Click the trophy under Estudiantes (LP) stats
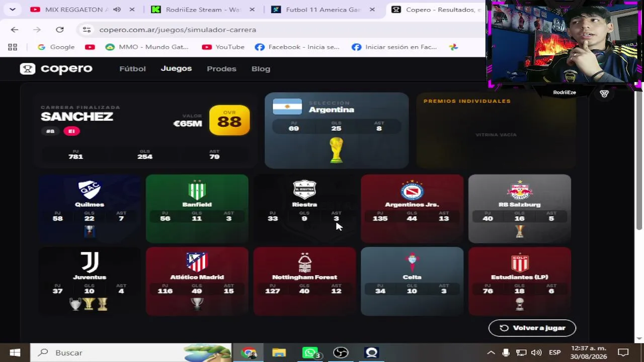This screenshot has height=362, width=644. 520,303
